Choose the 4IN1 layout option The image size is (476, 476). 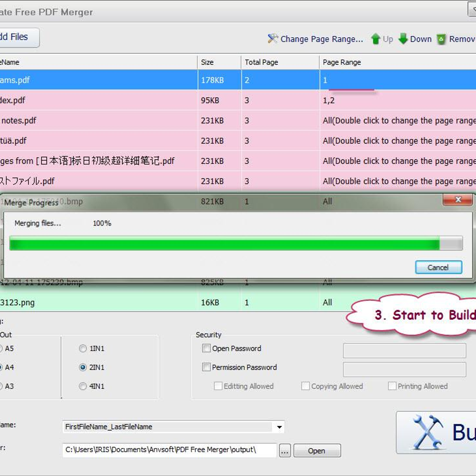click(83, 386)
